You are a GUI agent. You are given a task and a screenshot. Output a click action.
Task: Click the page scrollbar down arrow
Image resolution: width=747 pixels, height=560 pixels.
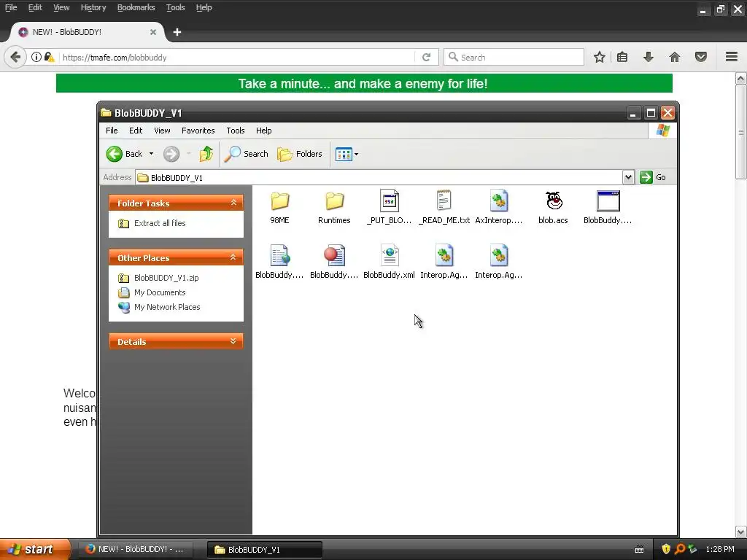click(x=741, y=532)
